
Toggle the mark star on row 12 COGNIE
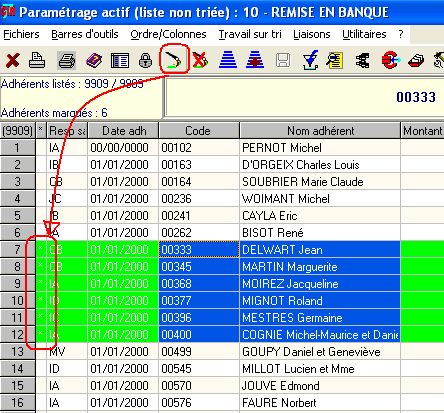point(41,334)
